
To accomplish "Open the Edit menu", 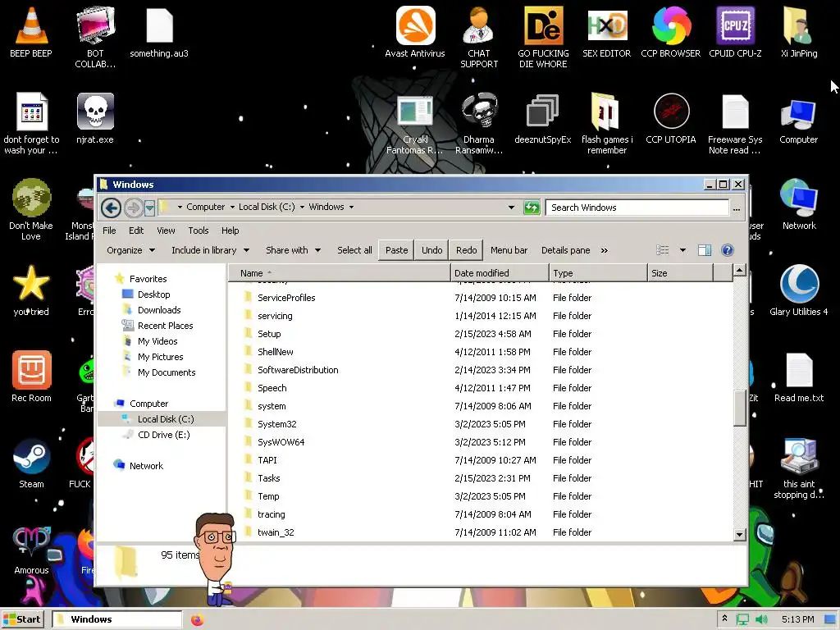I will pyautogui.click(x=136, y=231).
